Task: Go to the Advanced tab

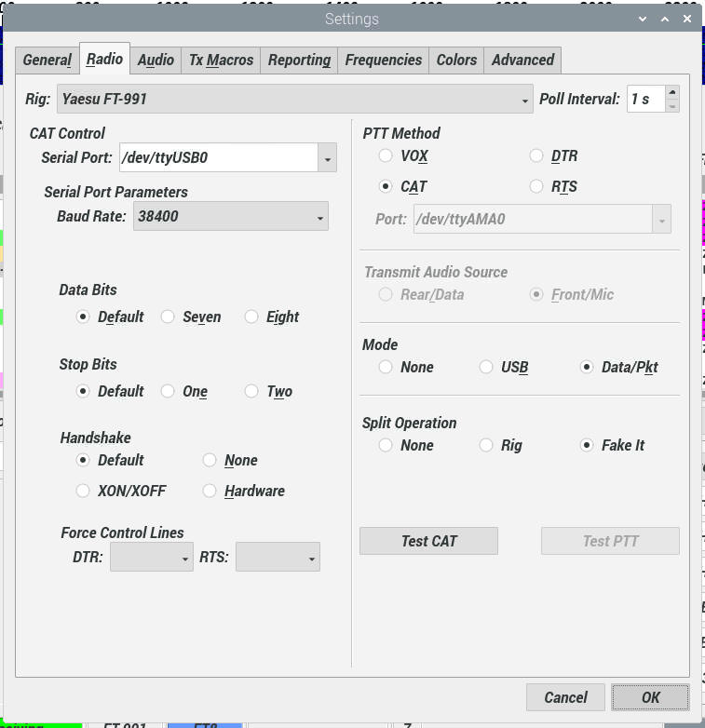Action: tap(522, 60)
